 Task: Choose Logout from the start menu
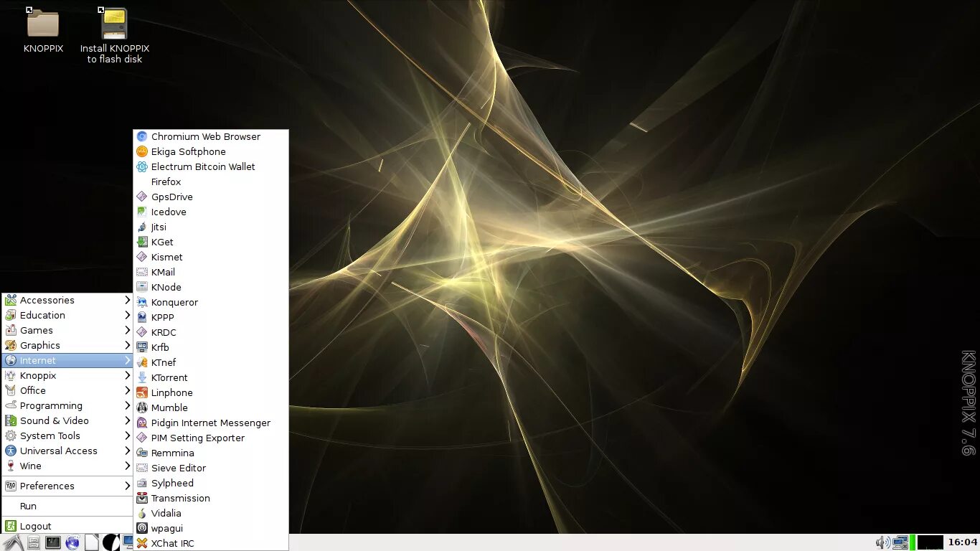coord(67,526)
